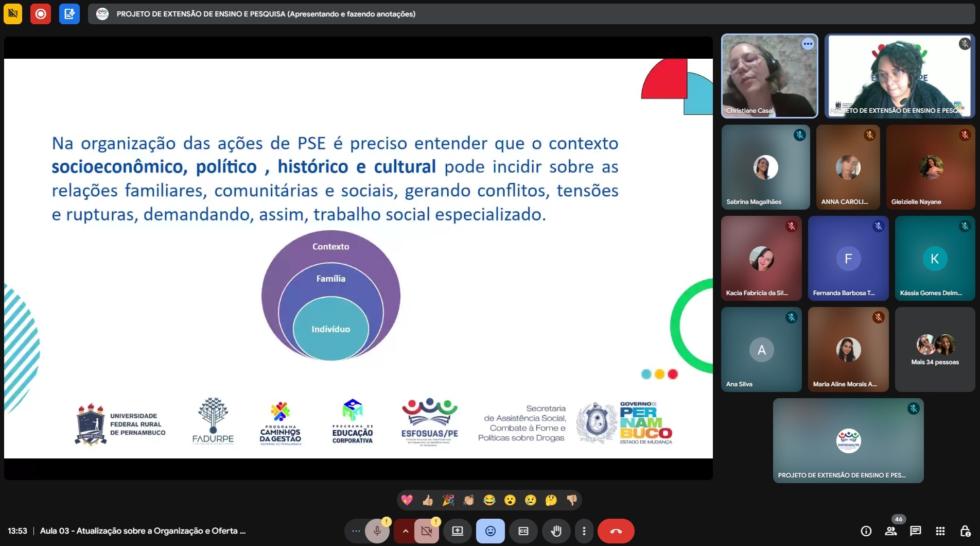The width and height of the screenshot is (980, 546).
Task: Select Sabrina Magalhães participant tile
Action: 765,167
